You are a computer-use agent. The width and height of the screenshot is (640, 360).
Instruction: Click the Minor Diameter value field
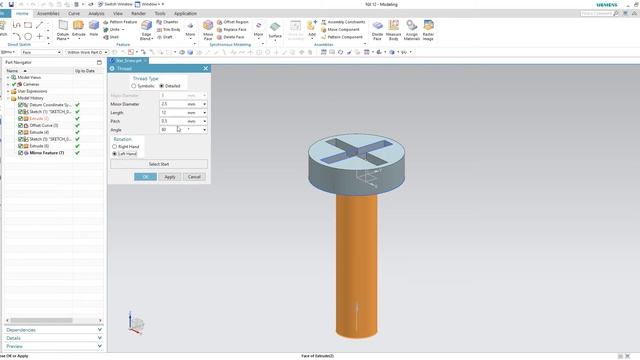click(172, 104)
